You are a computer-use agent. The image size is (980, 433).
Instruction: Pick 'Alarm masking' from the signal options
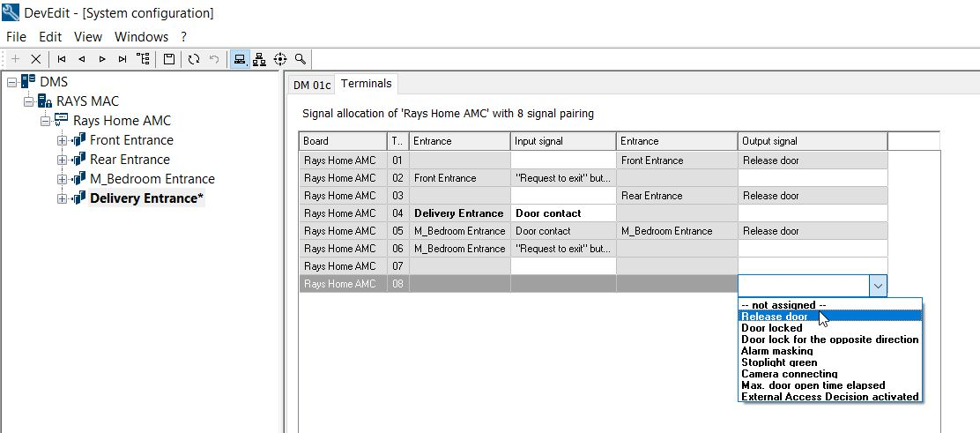click(778, 351)
